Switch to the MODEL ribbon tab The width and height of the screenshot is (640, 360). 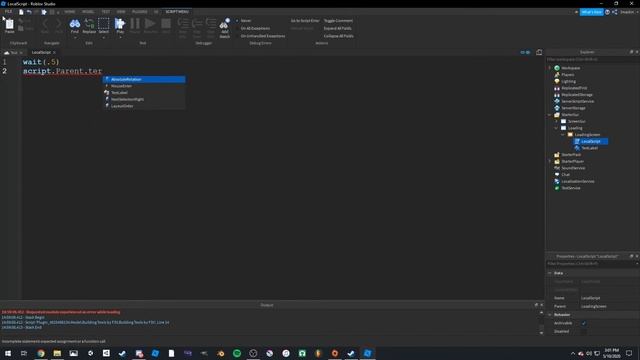click(88, 12)
